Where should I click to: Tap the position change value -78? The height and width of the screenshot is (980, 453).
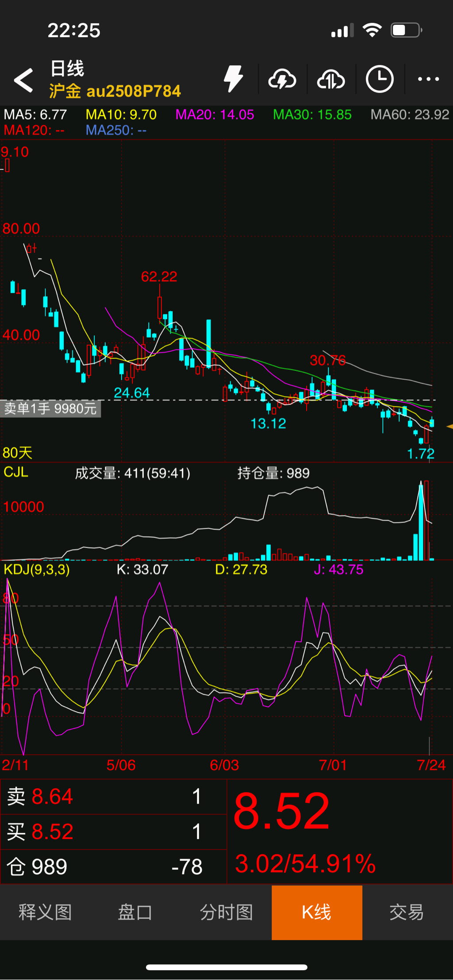point(187,867)
